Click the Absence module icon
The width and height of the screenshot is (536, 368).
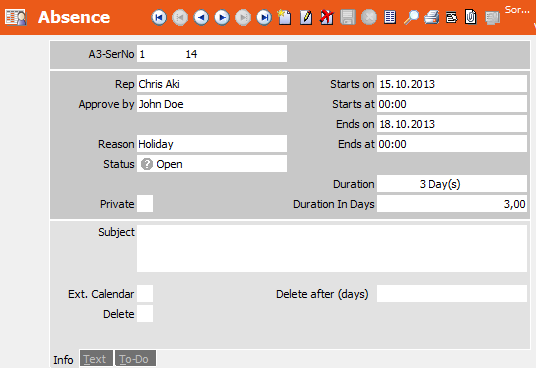coord(15,17)
